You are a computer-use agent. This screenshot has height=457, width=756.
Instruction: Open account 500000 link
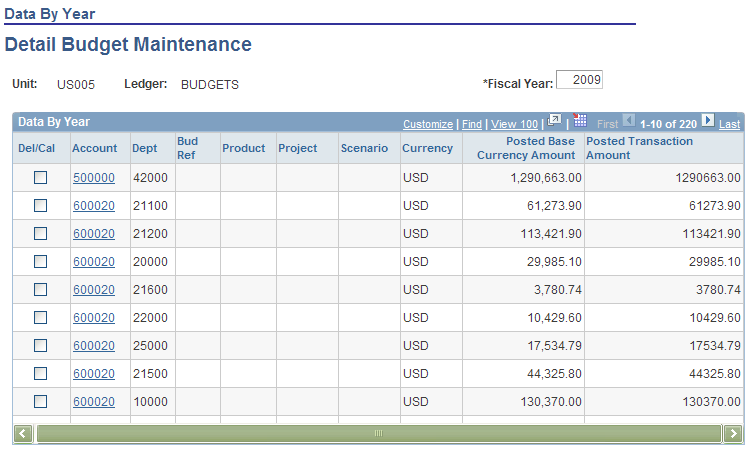[94, 178]
